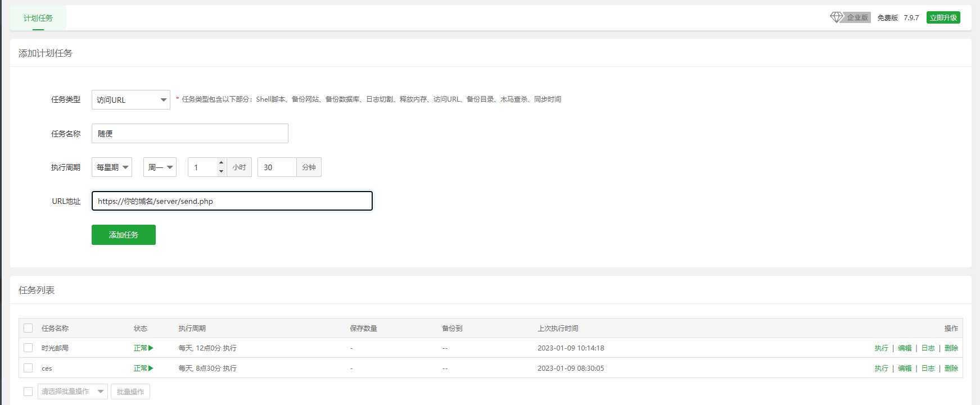Image resolution: width=980 pixels, height=405 pixels.
Task: Click 删除 for the 时光邮局 task
Action: [951, 348]
